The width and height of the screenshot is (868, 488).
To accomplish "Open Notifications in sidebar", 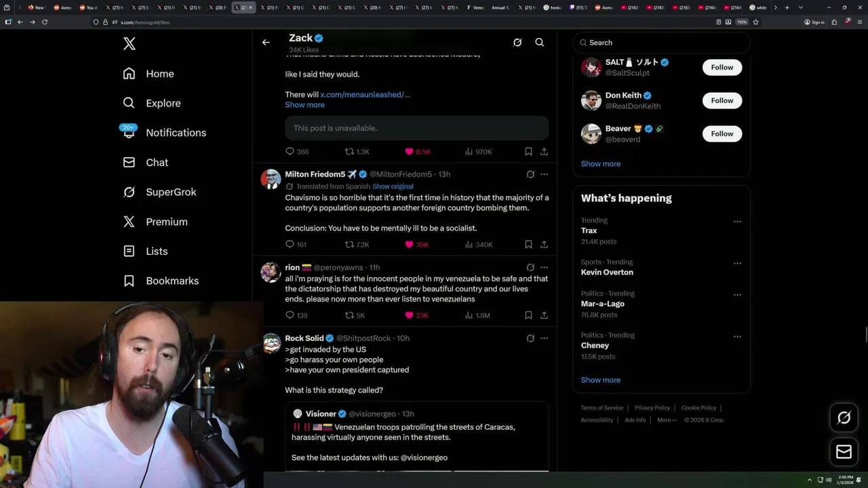I will [164, 133].
